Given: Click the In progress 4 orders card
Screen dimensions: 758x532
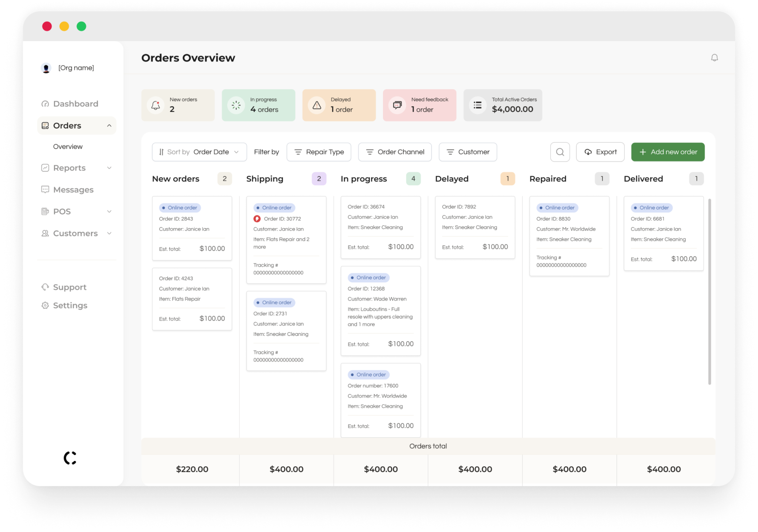Looking at the screenshot, I should pyautogui.click(x=258, y=105).
